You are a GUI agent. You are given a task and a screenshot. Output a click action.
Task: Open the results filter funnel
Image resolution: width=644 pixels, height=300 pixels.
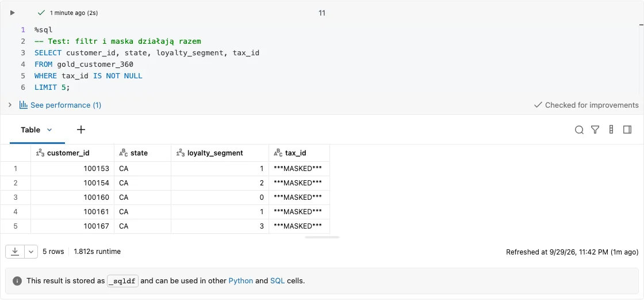(595, 130)
